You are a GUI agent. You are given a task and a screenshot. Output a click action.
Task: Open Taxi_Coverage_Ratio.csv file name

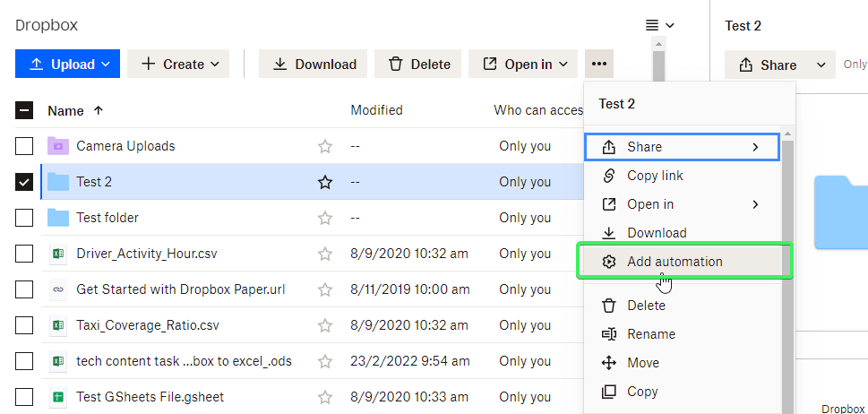click(x=148, y=325)
